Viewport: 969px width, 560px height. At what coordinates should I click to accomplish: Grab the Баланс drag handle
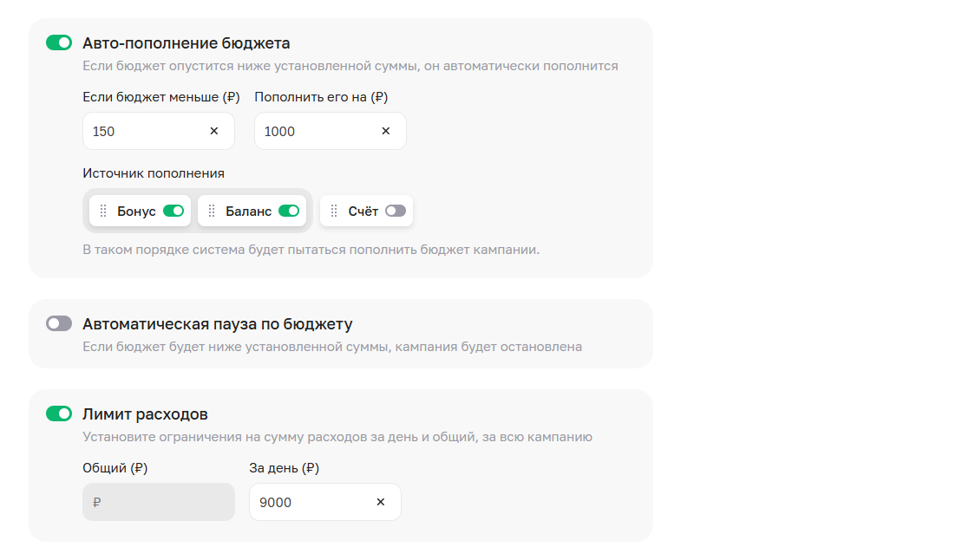[212, 211]
